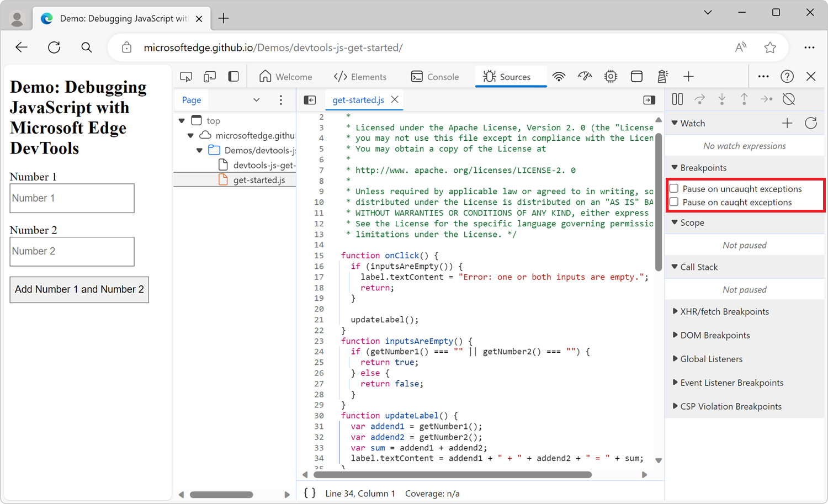
Task: Focus the Number 1 input field
Action: pyautogui.click(x=72, y=198)
